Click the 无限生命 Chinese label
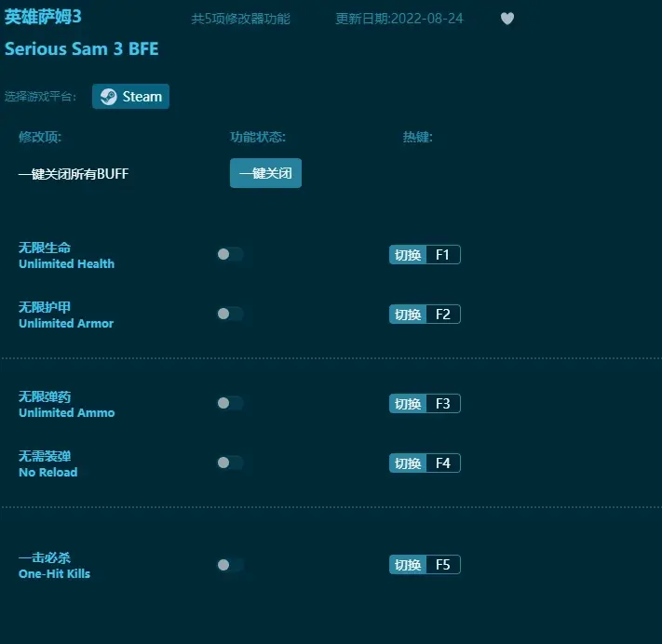 coord(45,248)
